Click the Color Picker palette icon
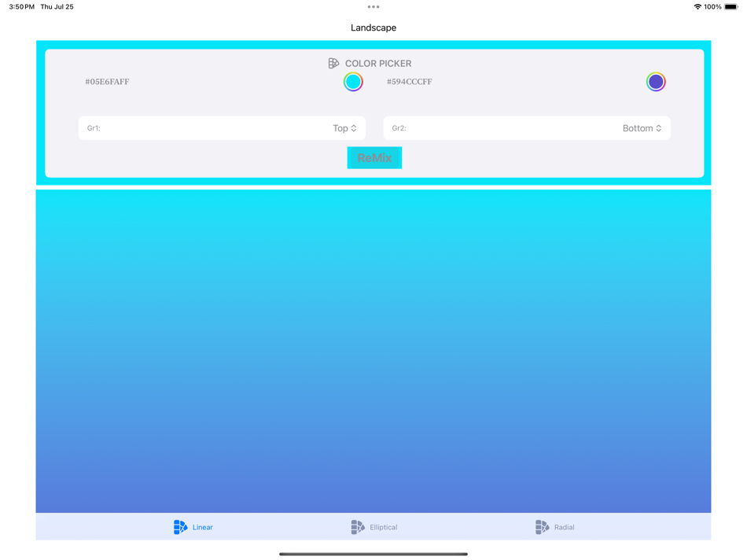Screen dimensions: 747x560 click(333, 64)
